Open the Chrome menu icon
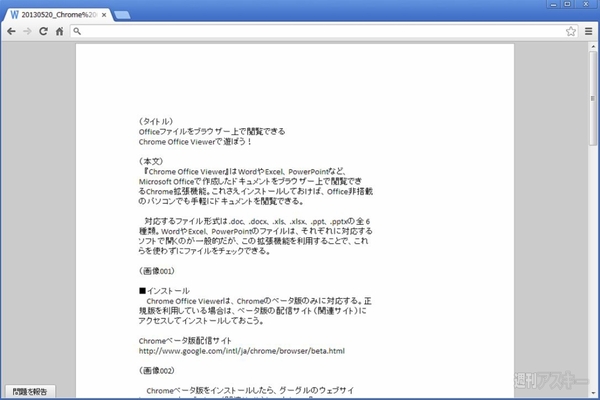Viewport: 600px width, 400px height. [589, 31]
